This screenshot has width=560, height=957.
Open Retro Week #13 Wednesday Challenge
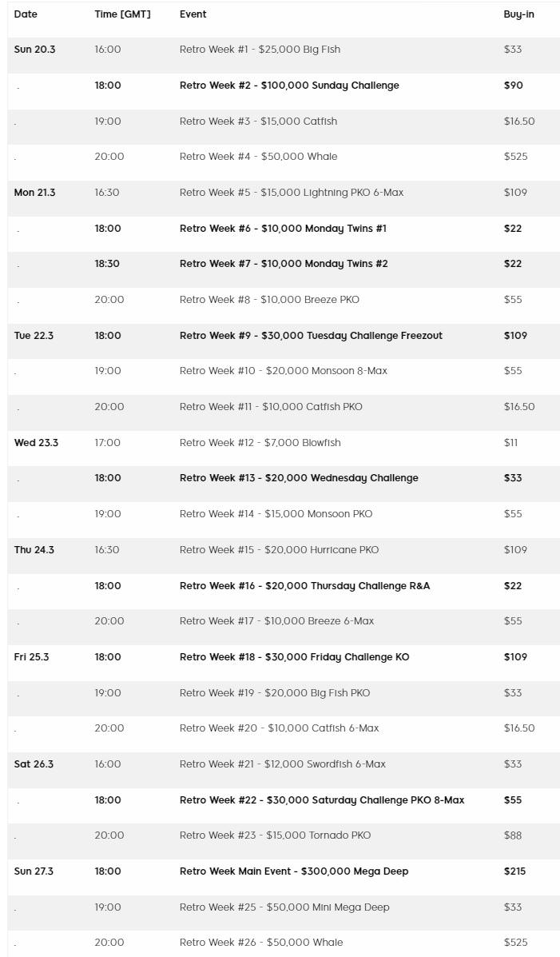point(299,478)
